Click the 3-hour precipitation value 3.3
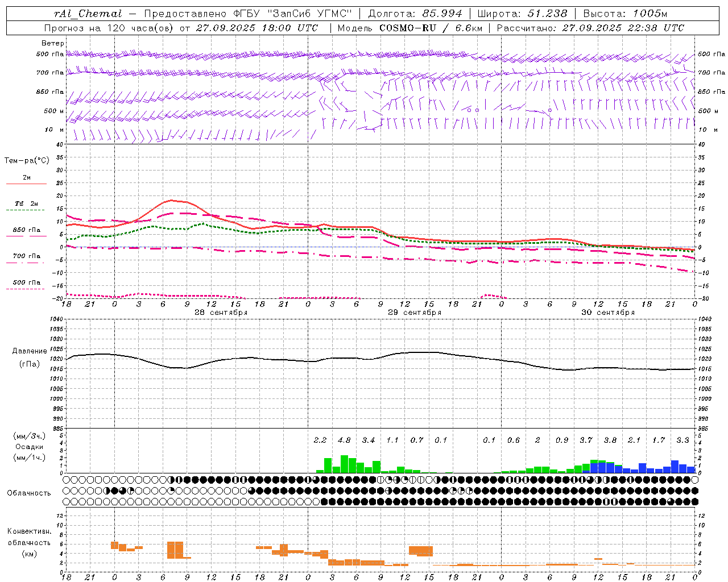The image size is (728, 582). click(x=683, y=440)
